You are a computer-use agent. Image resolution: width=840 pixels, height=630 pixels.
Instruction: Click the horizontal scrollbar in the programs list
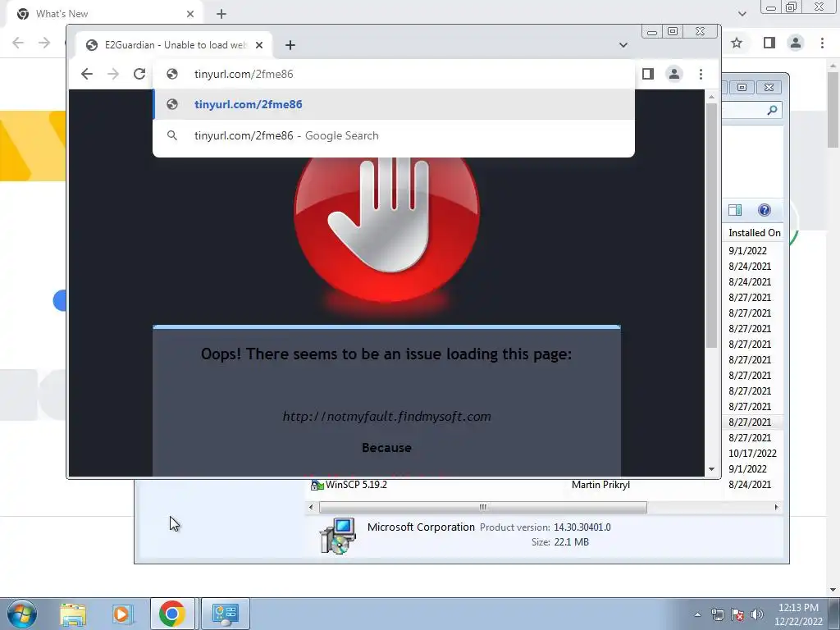tap(482, 507)
